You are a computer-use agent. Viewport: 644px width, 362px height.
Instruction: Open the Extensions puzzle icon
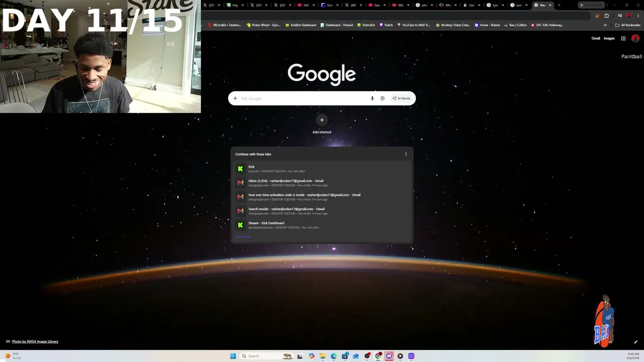click(x=606, y=16)
